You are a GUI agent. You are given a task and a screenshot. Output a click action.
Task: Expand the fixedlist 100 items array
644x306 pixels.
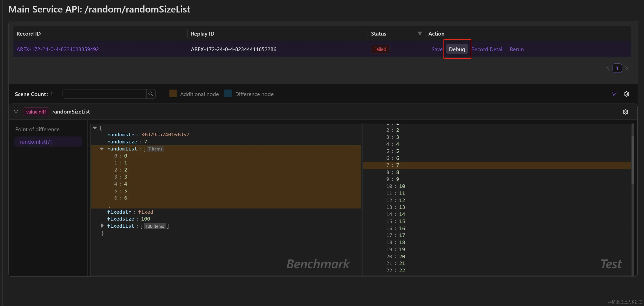tap(102, 226)
